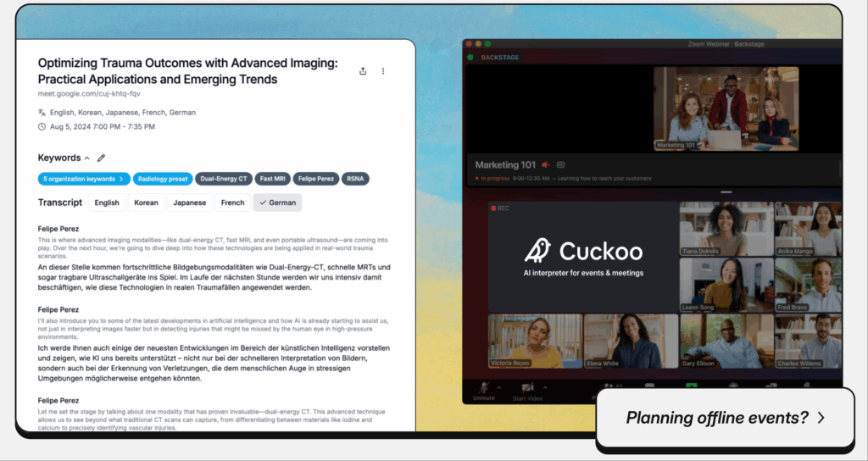This screenshot has width=868, height=461.
Task: Click the red speaker icon beside Marketing 101
Action: pos(545,165)
